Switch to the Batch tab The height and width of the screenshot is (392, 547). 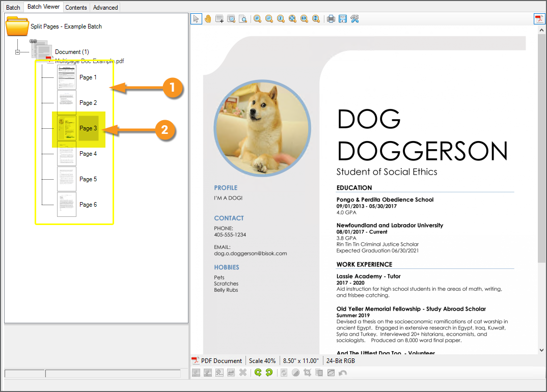click(x=13, y=7)
